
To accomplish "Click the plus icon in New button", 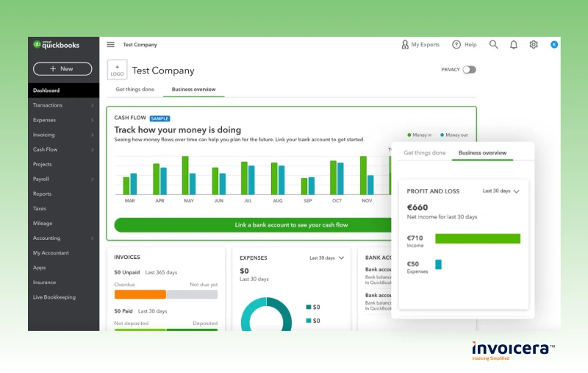I will (x=53, y=68).
